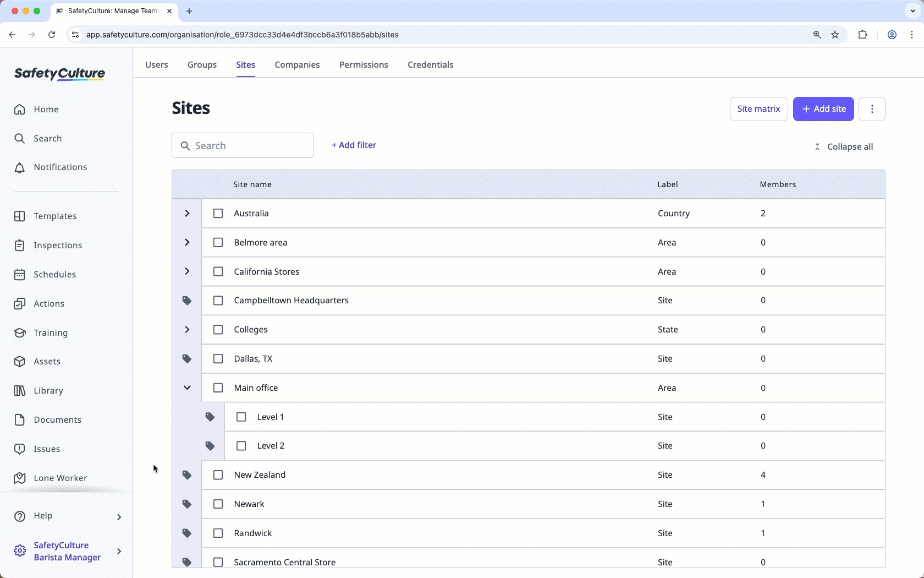The height and width of the screenshot is (578, 924).
Task: Open Schedules calendar in sidebar
Action: click(45, 274)
